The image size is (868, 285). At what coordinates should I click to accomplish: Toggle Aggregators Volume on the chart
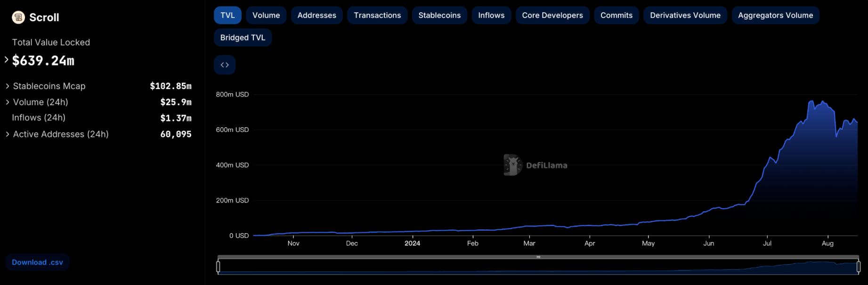[775, 16]
